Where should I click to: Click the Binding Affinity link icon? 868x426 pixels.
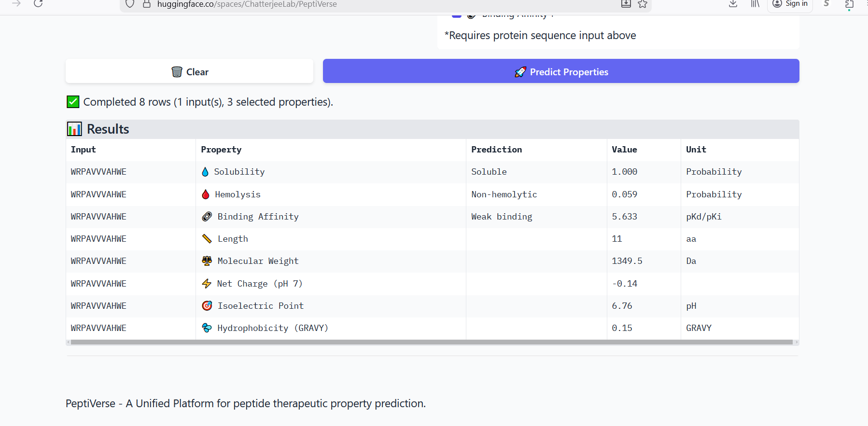[x=207, y=217]
